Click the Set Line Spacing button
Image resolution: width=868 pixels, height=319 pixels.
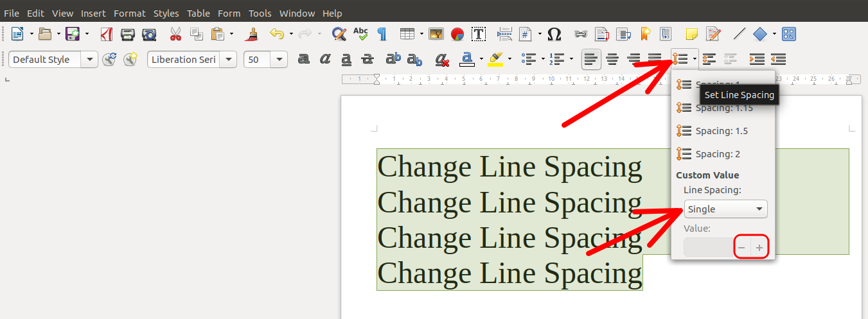point(680,59)
